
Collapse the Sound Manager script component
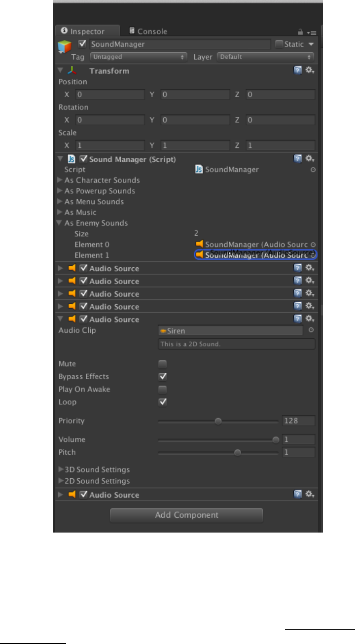click(60, 159)
